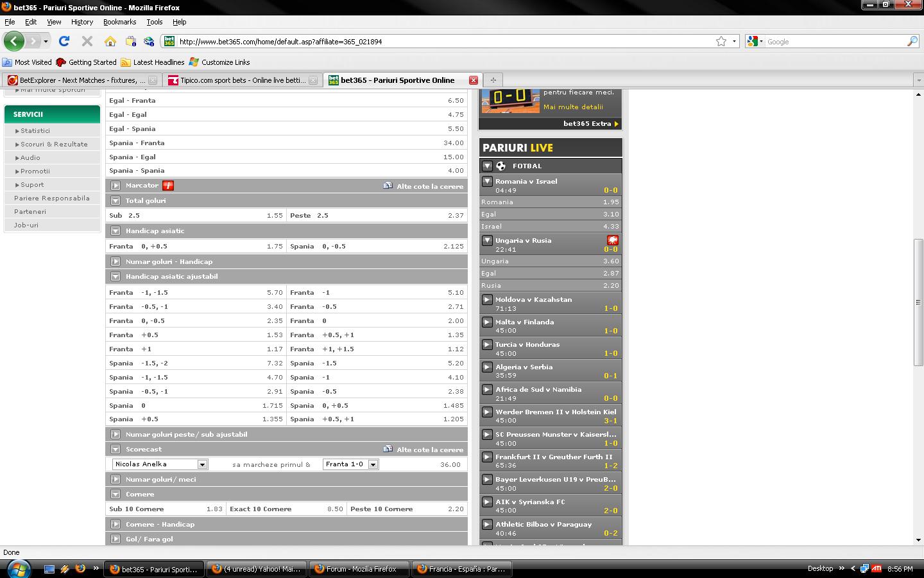Expand the Cornere - Handicap section
The height and width of the screenshot is (578, 924).
pos(116,524)
